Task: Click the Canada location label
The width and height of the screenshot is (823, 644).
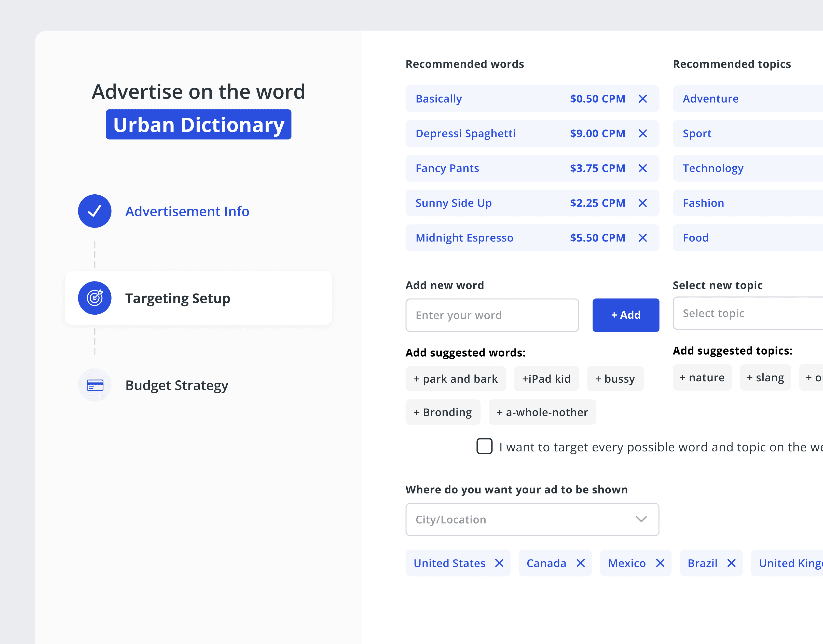Action: (546, 563)
